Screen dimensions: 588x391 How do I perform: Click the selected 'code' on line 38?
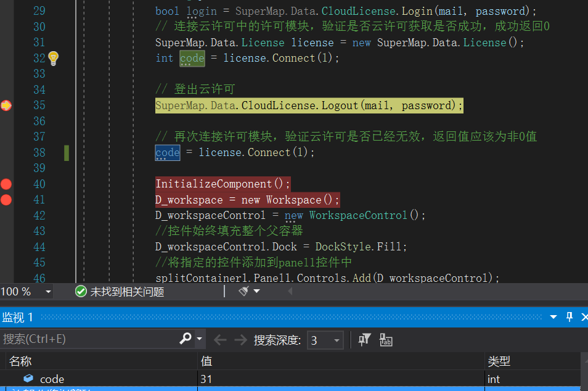[168, 152]
